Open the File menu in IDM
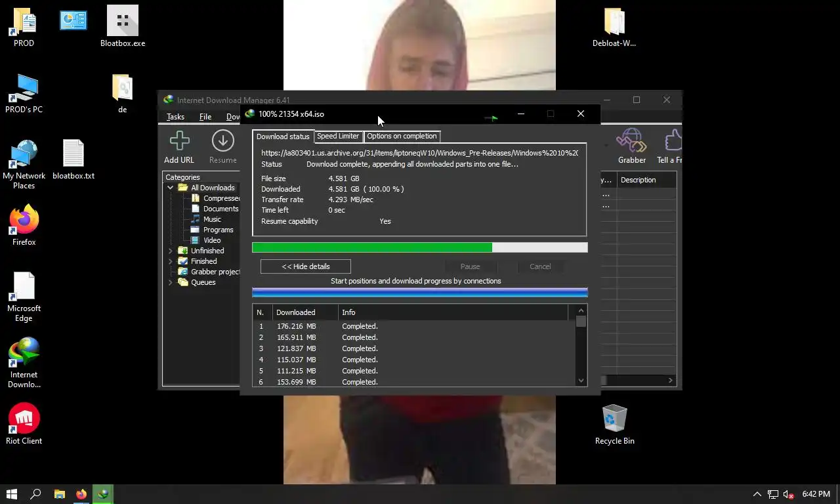Image resolution: width=840 pixels, height=504 pixels. (205, 117)
